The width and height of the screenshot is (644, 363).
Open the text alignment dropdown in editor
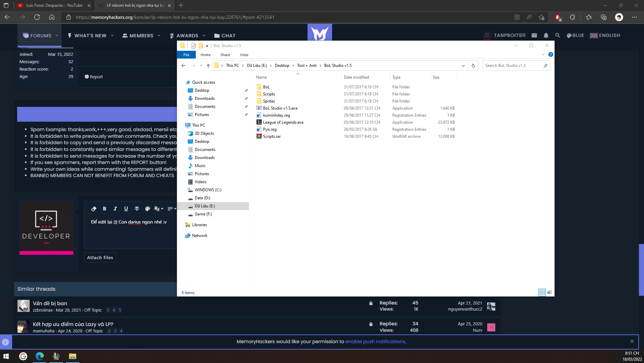tap(172, 209)
